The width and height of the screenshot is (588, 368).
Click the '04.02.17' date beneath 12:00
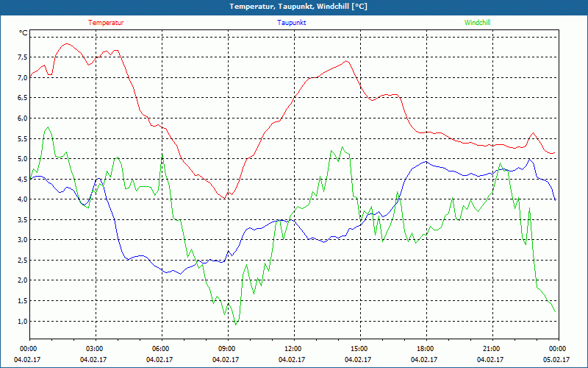pyautogui.click(x=292, y=359)
